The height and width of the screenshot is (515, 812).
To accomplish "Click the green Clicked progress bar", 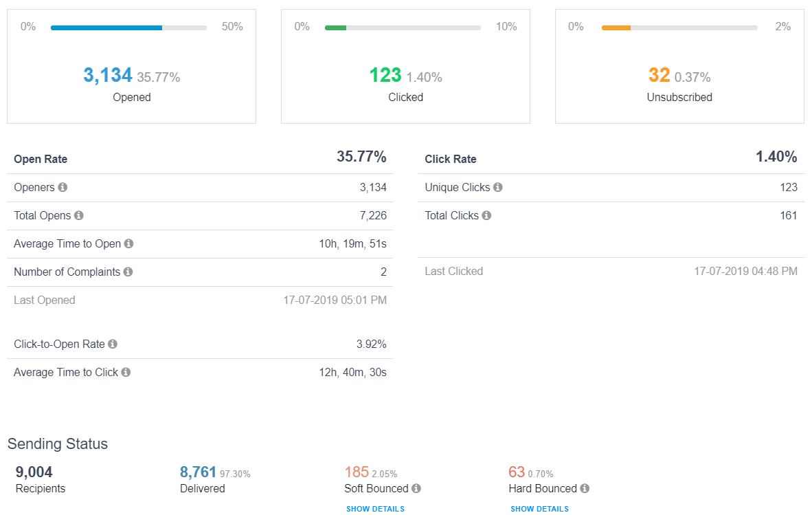I will (403, 28).
